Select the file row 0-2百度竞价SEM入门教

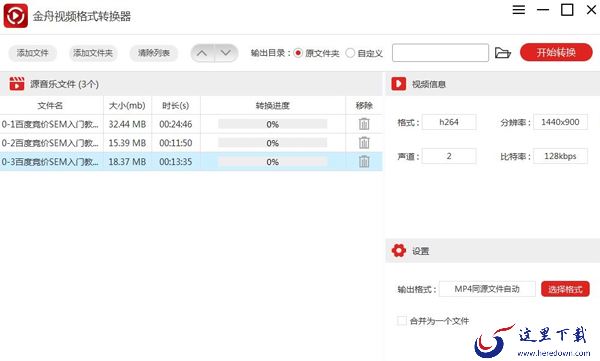tap(191, 143)
